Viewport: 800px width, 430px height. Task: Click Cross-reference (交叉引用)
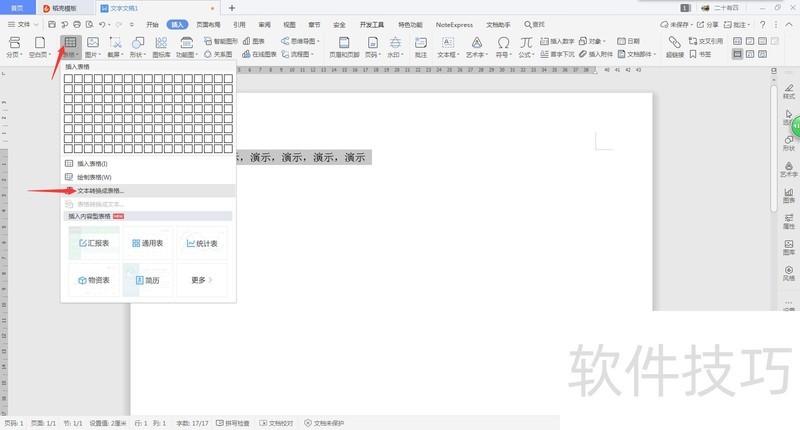(x=706, y=41)
